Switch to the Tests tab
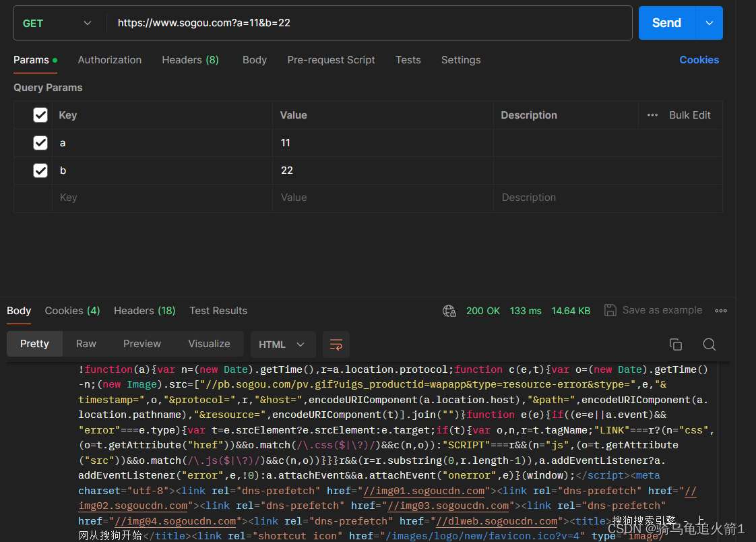 (408, 60)
